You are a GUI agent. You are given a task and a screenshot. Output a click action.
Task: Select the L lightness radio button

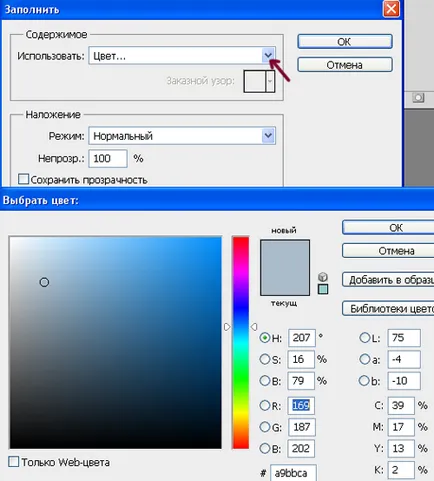[x=365, y=338]
